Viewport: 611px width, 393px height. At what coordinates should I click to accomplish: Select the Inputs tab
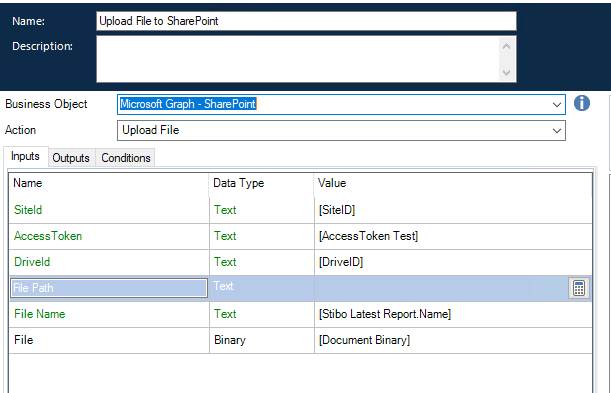pyautogui.click(x=26, y=156)
